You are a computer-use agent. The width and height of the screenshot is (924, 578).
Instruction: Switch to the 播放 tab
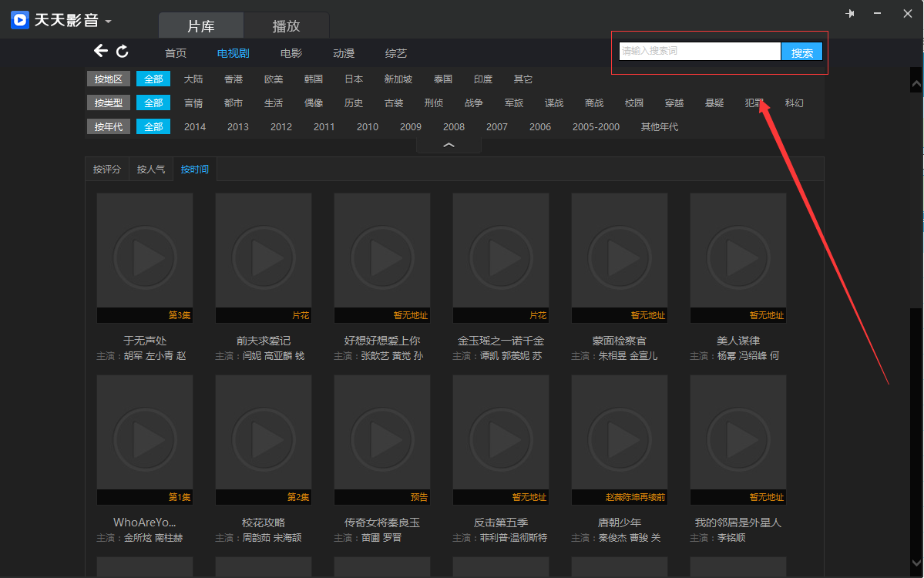pos(286,26)
